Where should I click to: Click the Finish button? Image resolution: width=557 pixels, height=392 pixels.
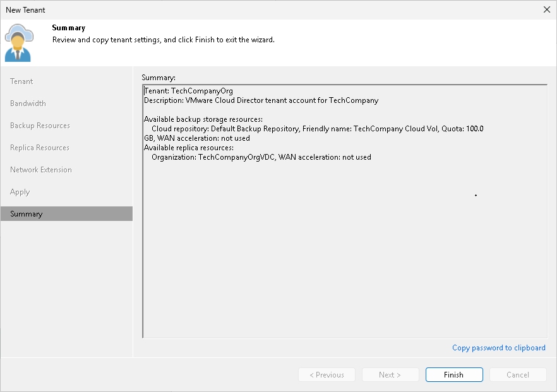tap(454, 374)
